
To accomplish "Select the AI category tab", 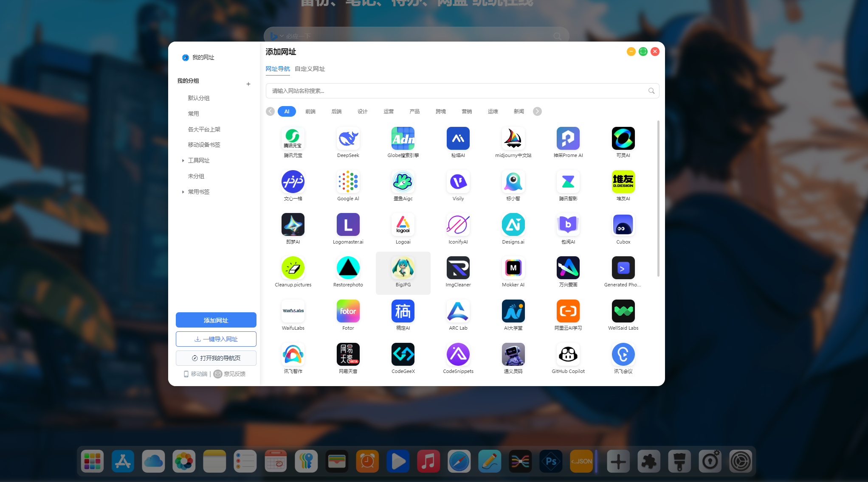I will coord(287,111).
